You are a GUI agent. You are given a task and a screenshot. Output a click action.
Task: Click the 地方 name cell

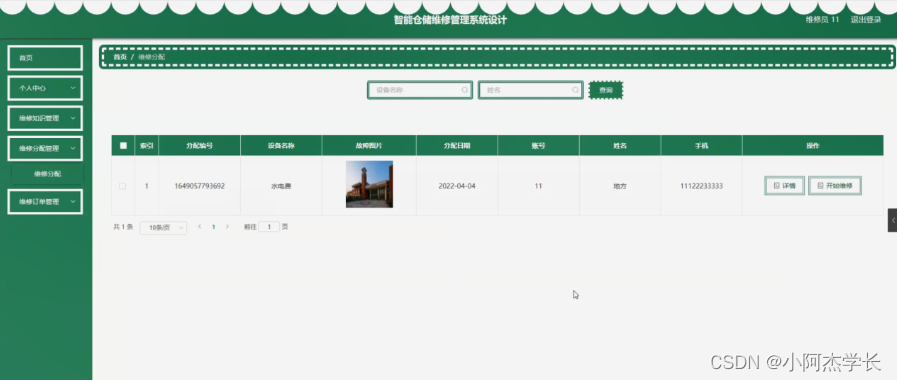pyautogui.click(x=620, y=186)
